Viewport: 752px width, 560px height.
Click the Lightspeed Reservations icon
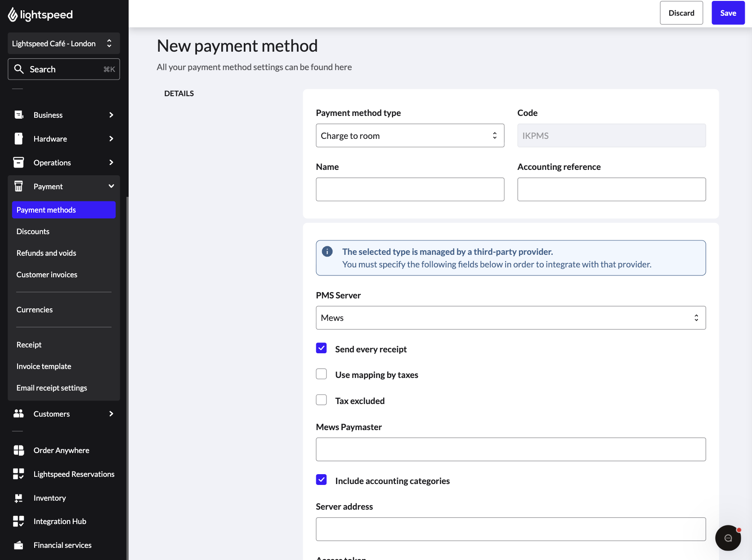18,474
